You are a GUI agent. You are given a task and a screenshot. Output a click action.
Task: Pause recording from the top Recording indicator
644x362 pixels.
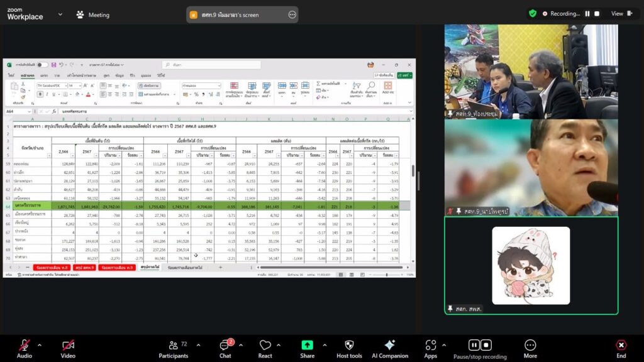coord(587,13)
